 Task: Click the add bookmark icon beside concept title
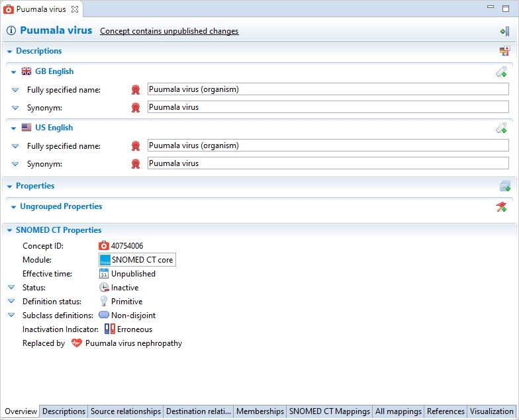(504, 31)
